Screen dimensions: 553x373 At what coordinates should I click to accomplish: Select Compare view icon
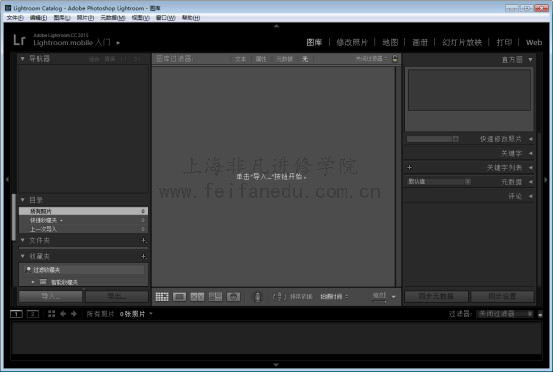click(x=197, y=297)
